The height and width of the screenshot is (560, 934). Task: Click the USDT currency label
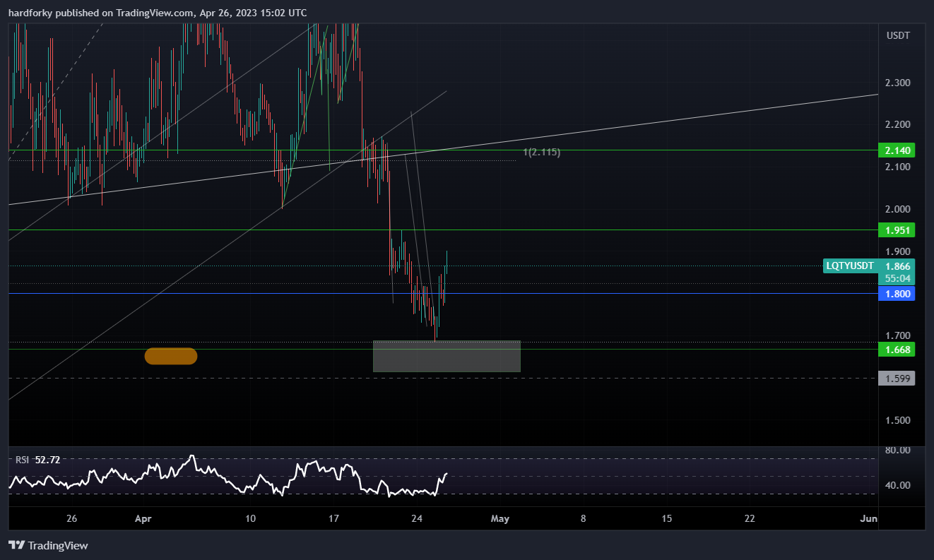click(x=898, y=35)
